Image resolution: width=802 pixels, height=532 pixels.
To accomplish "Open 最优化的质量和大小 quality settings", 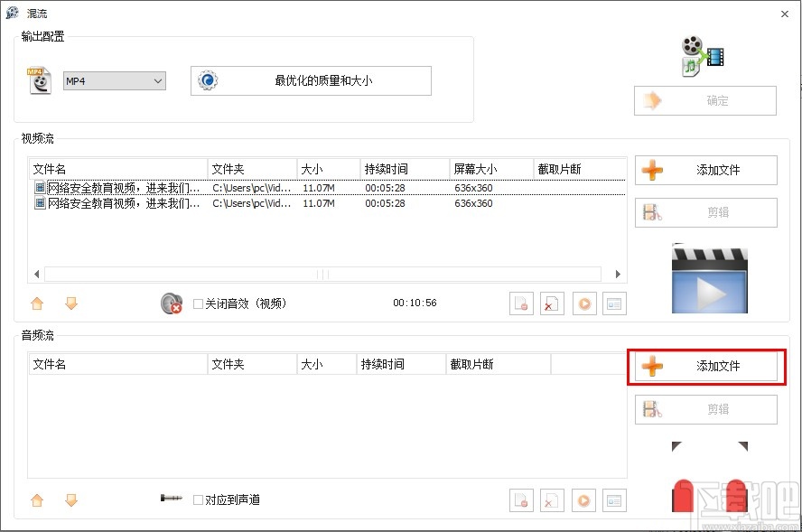I will coord(311,80).
